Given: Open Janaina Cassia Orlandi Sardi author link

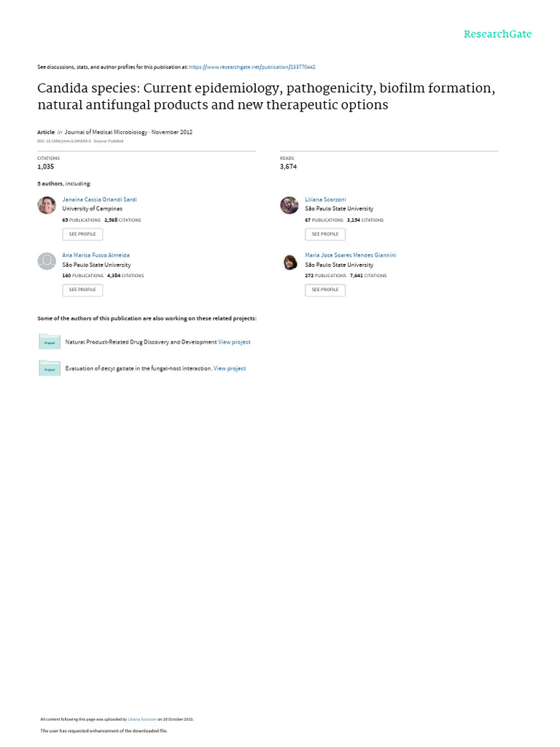Looking at the screenshot, I should [99, 200].
